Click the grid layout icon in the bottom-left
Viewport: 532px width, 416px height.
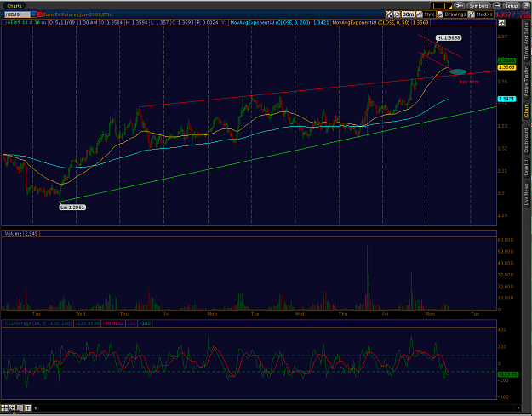(x=4, y=407)
